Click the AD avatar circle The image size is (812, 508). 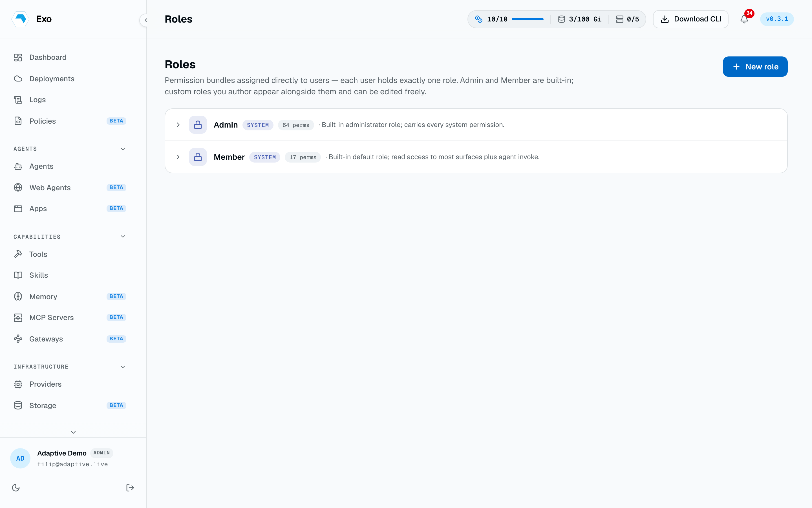(x=20, y=458)
